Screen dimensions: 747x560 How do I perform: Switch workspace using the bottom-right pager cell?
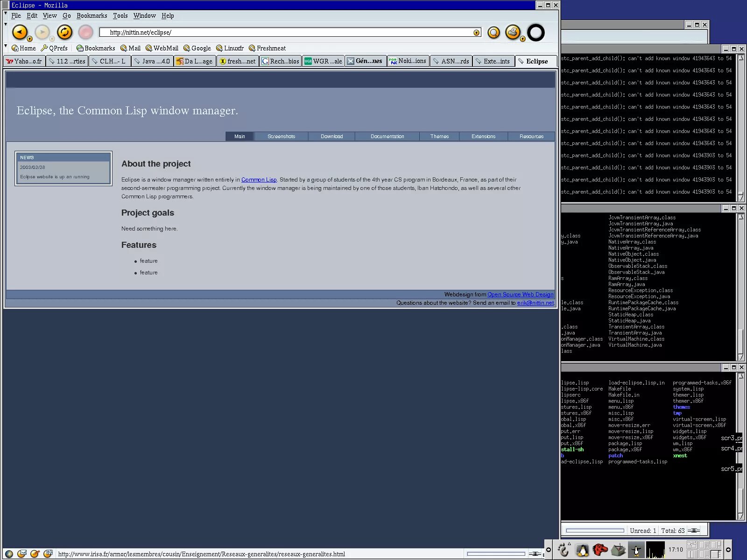(715, 554)
